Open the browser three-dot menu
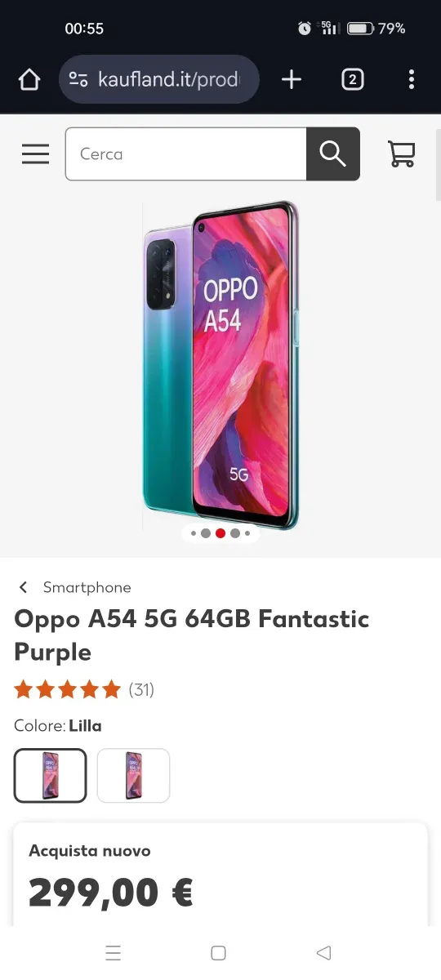 [x=411, y=79]
